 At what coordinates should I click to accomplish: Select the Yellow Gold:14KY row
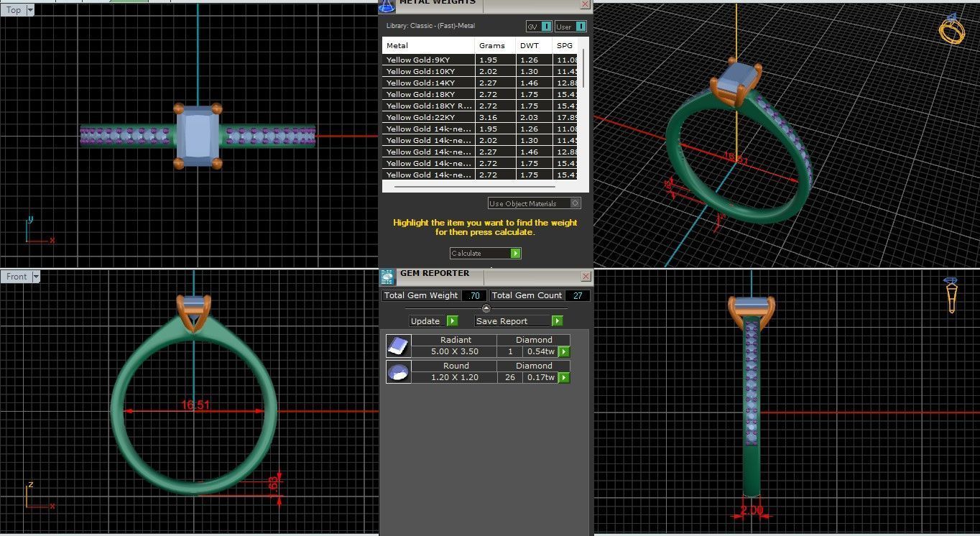click(480, 83)
